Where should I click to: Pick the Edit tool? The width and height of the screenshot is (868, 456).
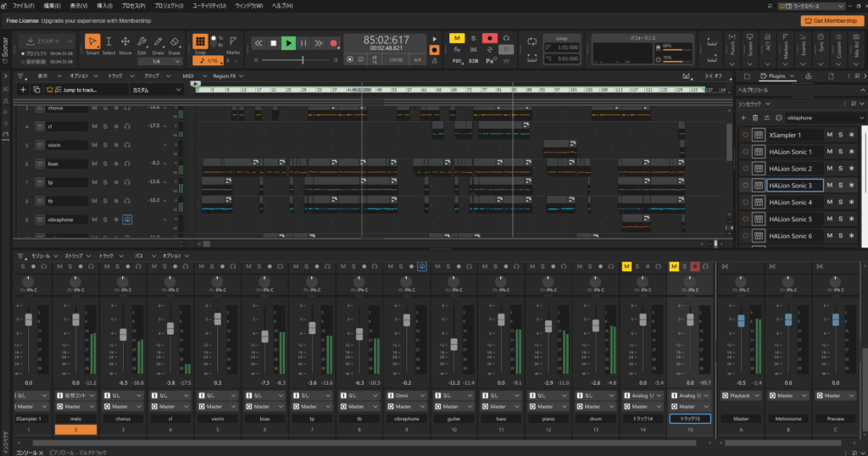(142, 42)
